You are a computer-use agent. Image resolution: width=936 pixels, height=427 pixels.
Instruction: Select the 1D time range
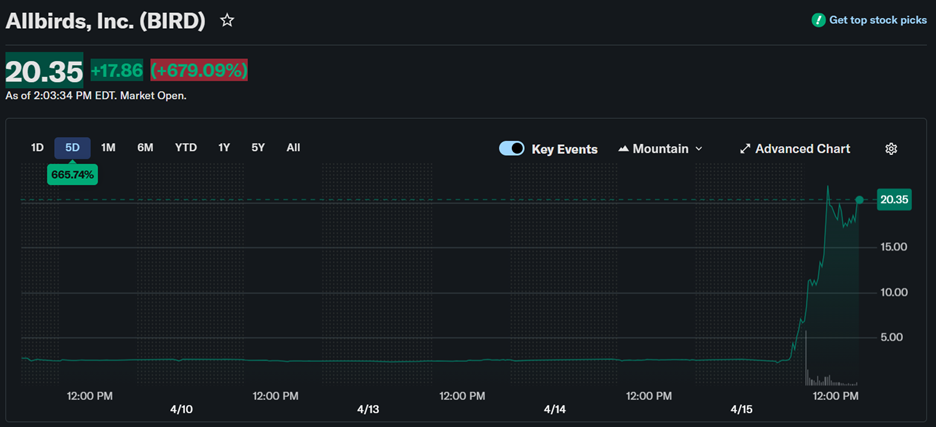point(37,148)
